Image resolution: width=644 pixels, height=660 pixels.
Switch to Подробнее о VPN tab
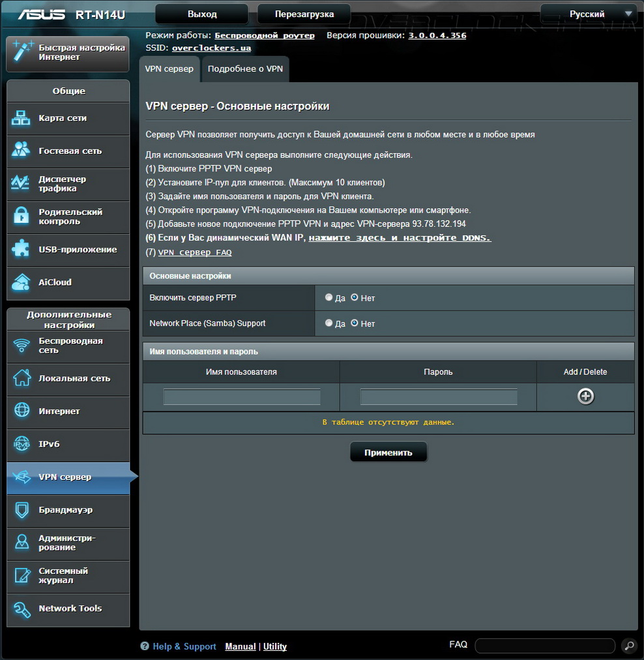point(245,68)
